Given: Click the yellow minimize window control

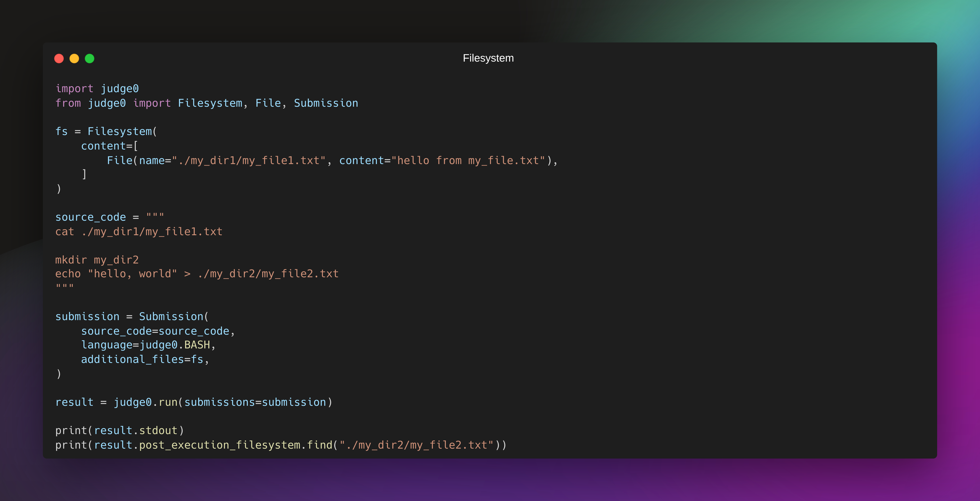Looking at the screenshot, I should coord(74,58).
